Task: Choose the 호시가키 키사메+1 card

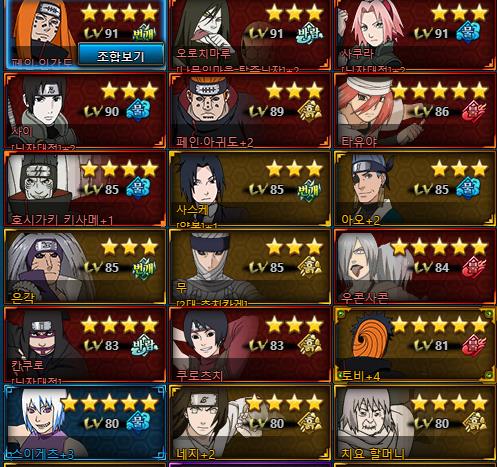Action: click(x=85, y=189)
